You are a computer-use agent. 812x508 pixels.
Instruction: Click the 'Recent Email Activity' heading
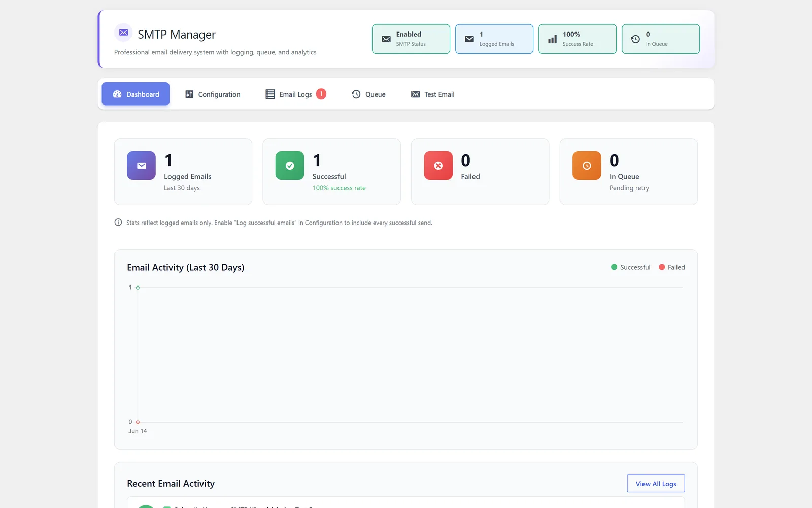[x=171, y=484]
